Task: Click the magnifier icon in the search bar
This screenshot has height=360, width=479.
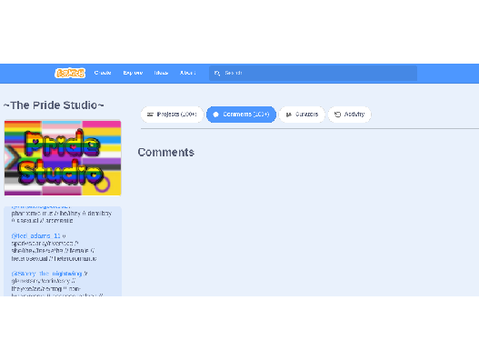Action: pyautogui.click(x=217, y=73)
